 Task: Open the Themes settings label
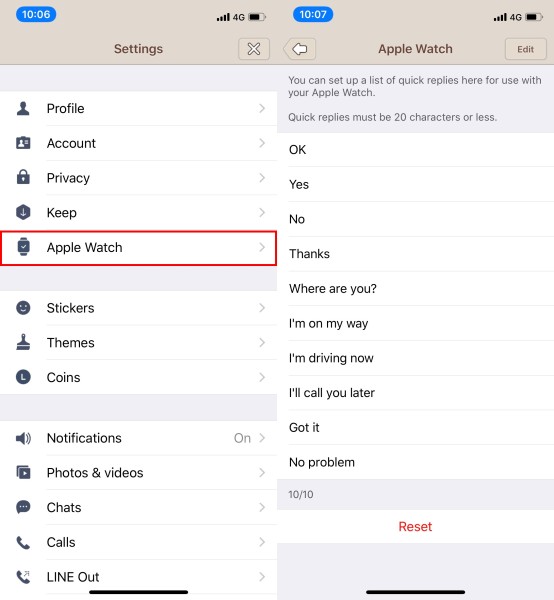(70, 342)
